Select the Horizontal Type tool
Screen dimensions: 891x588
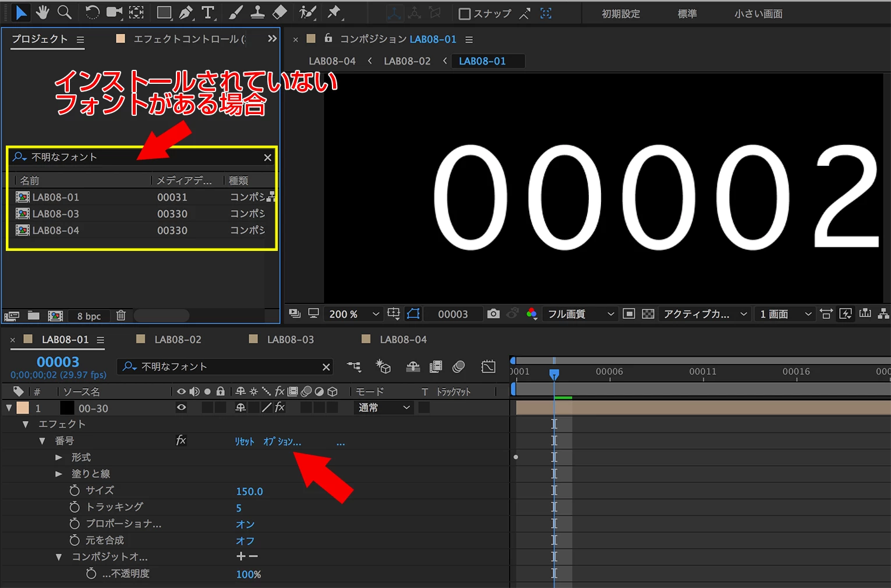(208, 12)
